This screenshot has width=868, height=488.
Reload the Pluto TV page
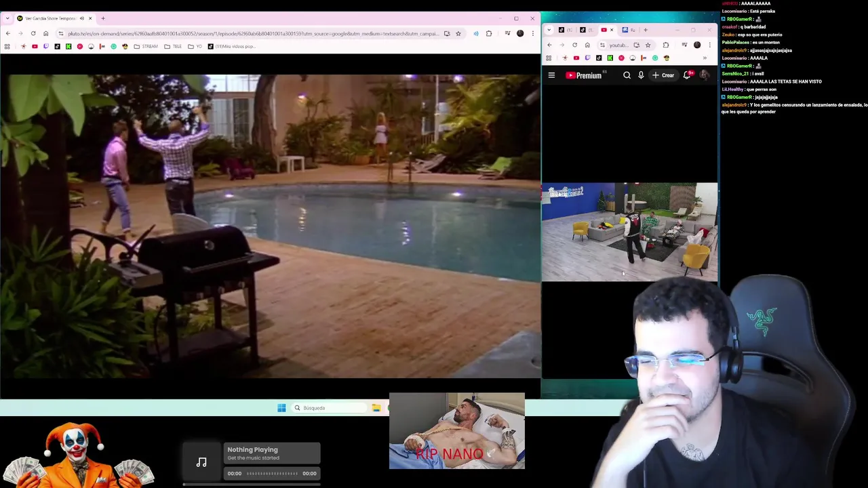click(33, 33)
